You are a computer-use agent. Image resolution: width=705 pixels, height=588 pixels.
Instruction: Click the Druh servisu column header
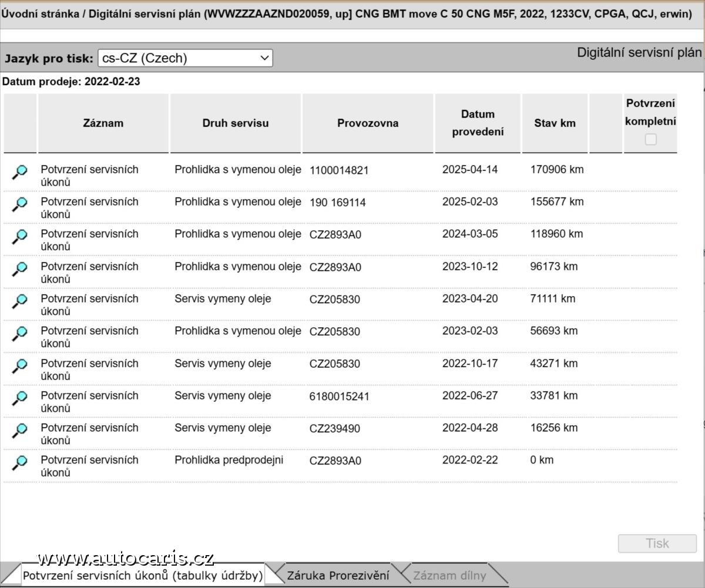pos(236,123)
